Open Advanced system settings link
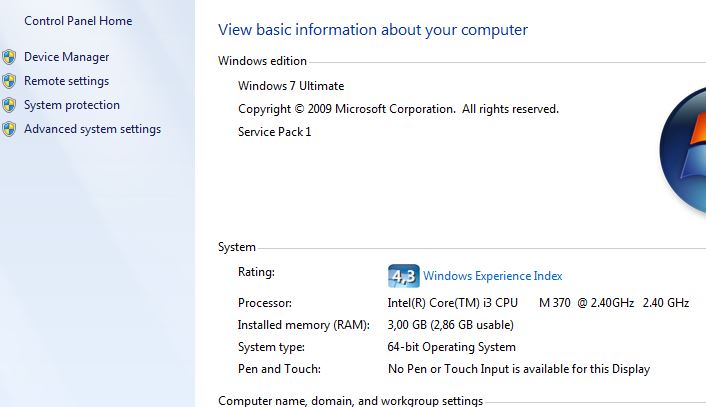The image size is (706, 407). 92,129
